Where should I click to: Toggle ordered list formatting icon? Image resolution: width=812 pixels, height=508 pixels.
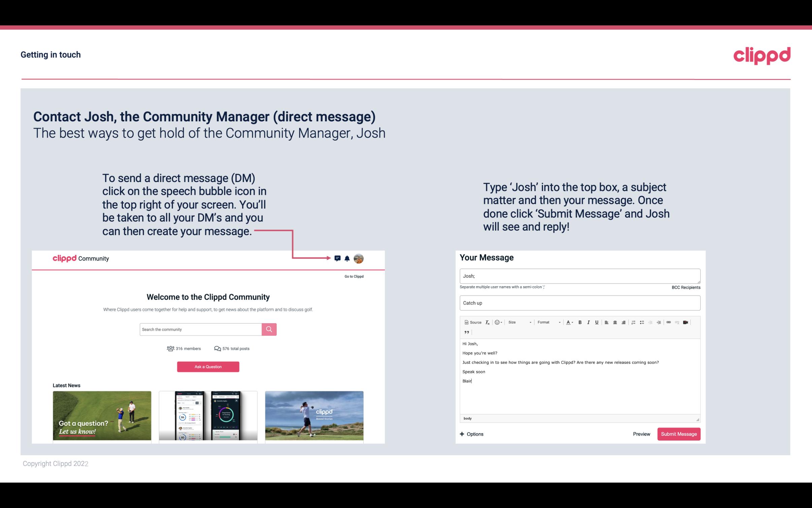tap(634, 322)
